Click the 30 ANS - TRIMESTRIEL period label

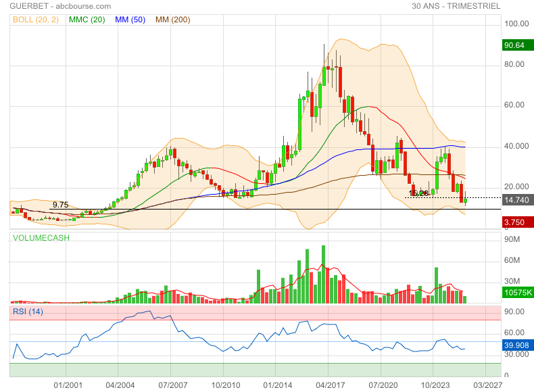click(456, 6)
